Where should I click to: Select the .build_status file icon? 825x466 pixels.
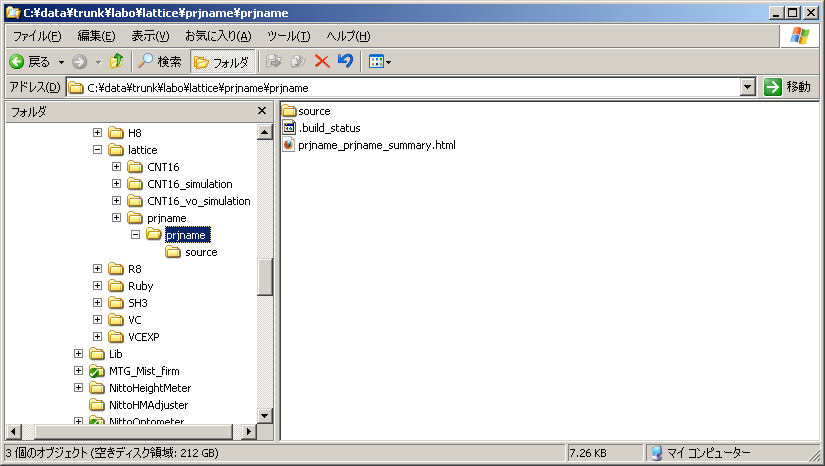click(289, 127)
